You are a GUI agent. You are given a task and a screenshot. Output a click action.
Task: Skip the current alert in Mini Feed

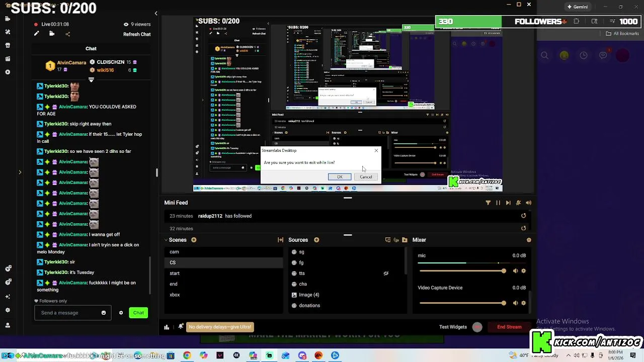[x=508, y=203]
